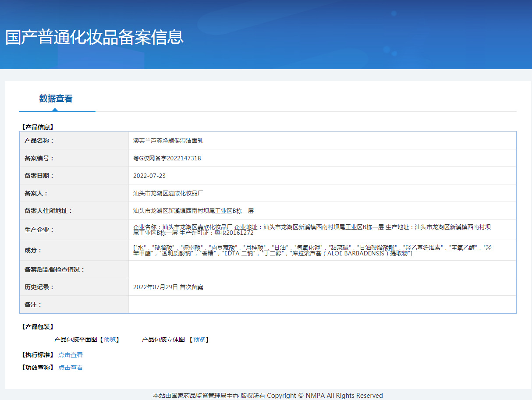Switch to the 数据查看 tab
The image size is (532, 400).
pyautogui.click(x=56, y=99)
